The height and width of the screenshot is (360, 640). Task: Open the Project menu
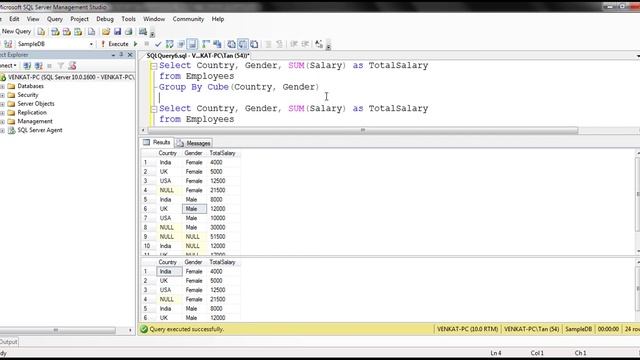(x=79, y=19)
